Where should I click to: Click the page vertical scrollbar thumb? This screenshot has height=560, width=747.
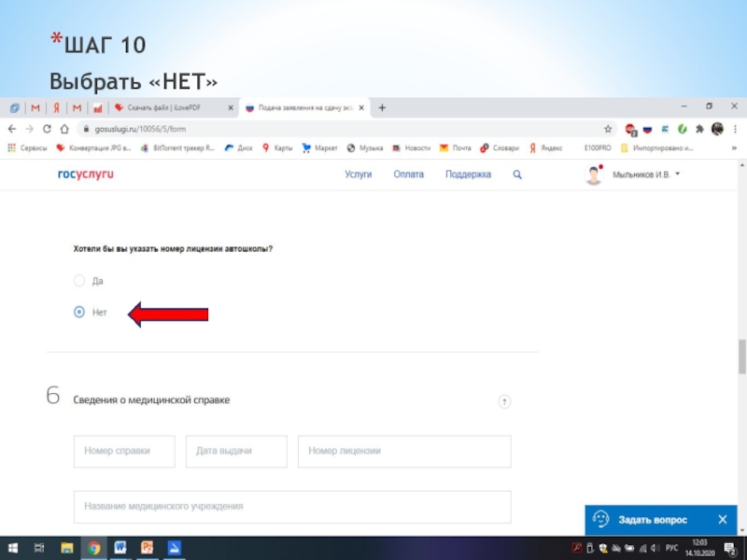point(741,355)
